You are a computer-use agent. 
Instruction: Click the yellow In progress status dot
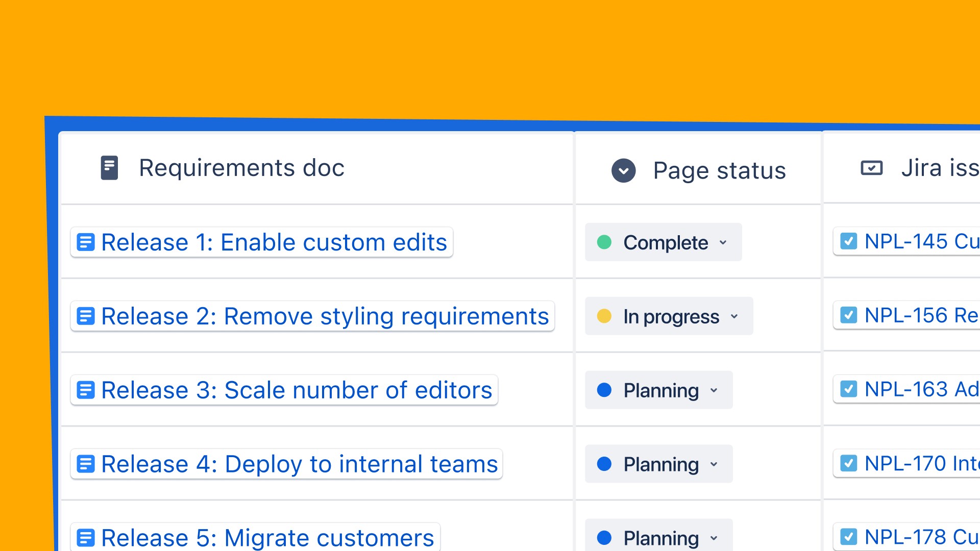(x=604, y=316)
